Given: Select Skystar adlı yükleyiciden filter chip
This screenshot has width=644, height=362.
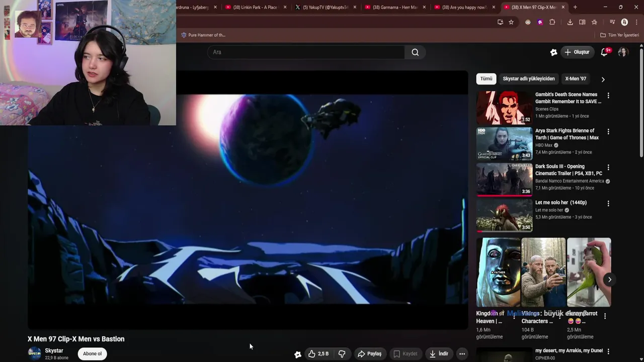Looking at the screenshot, I should [529, 79].
